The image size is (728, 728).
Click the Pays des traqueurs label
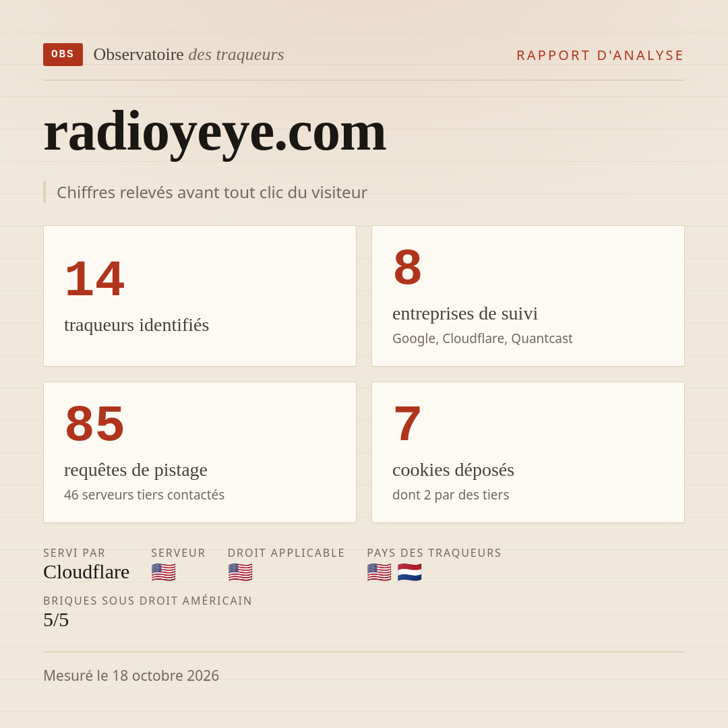coord(434,553)
